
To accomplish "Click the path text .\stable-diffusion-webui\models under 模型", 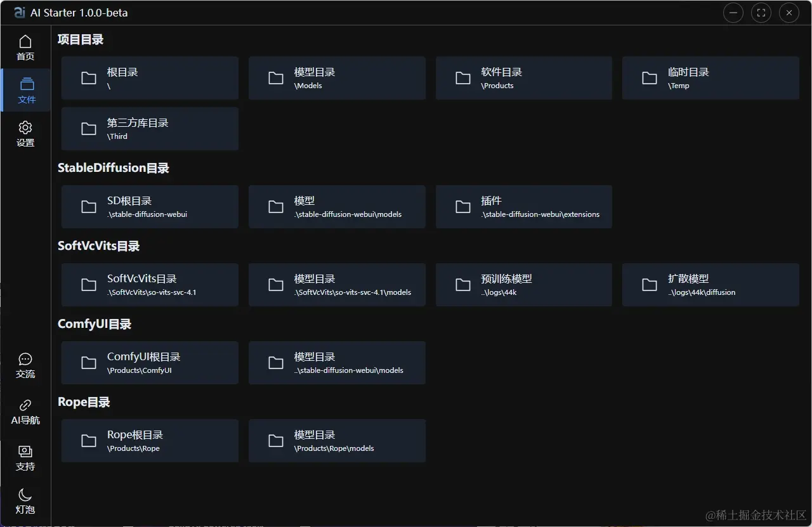I will (348, 214).
